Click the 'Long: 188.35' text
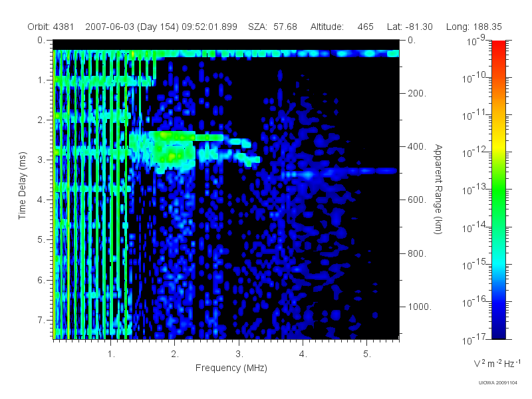The height and width of the screenshot is (399, 532). (473, 27)
